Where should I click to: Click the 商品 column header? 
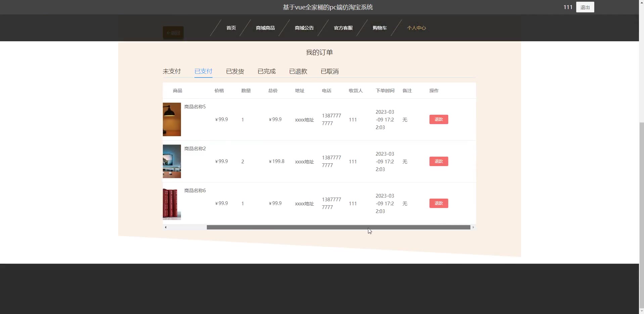point(178,91)
